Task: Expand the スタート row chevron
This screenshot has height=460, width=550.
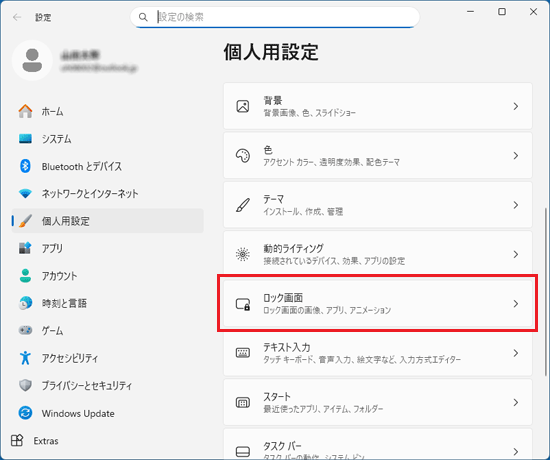Action: pos(516,402)
